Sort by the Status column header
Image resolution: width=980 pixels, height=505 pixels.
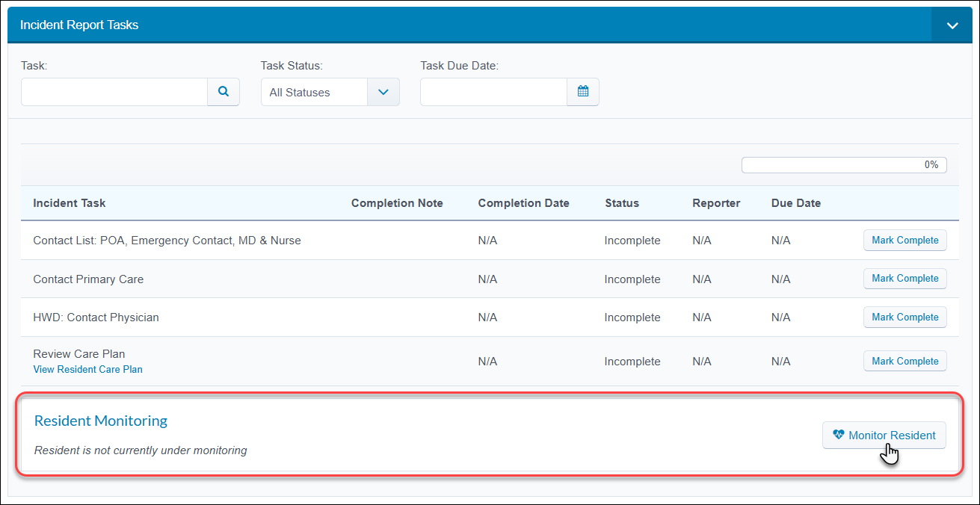point(622,203)
